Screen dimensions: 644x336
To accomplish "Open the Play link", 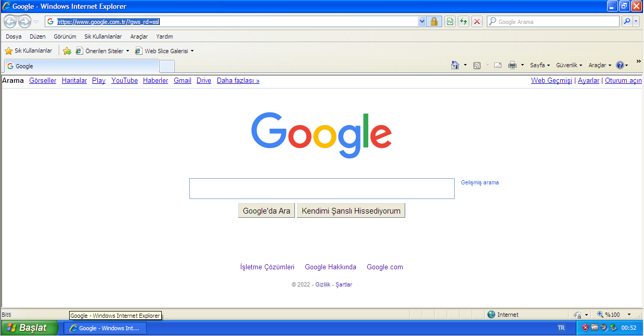I will tap(99, 81).
